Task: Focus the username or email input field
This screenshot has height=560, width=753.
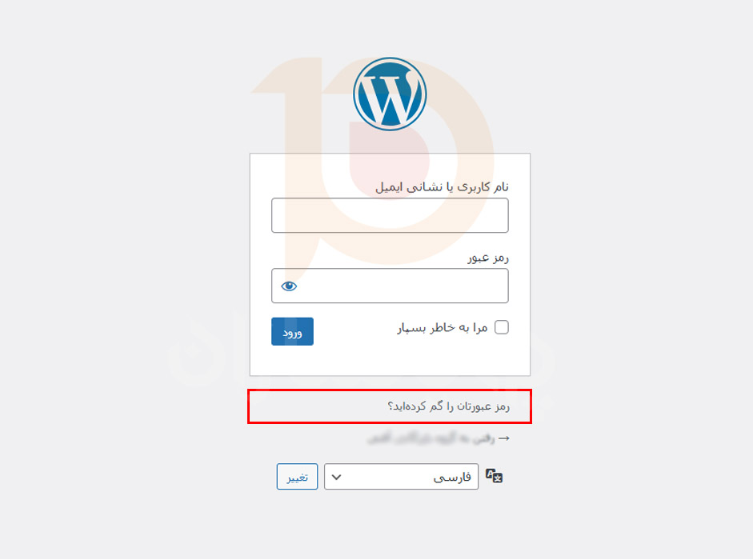Action: pyautogui.click(x=390, y=215)
